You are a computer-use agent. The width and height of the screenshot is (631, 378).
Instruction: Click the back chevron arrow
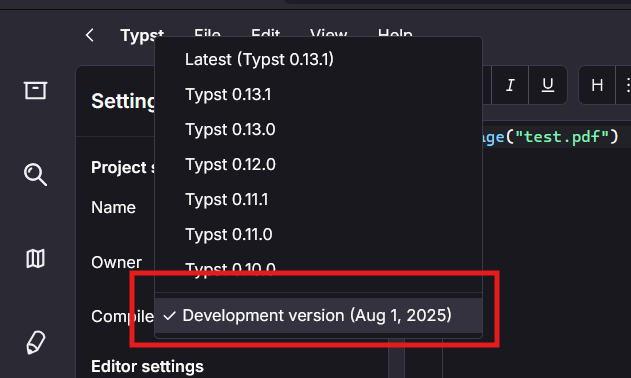pyautogui.click(x=90, y=35)
